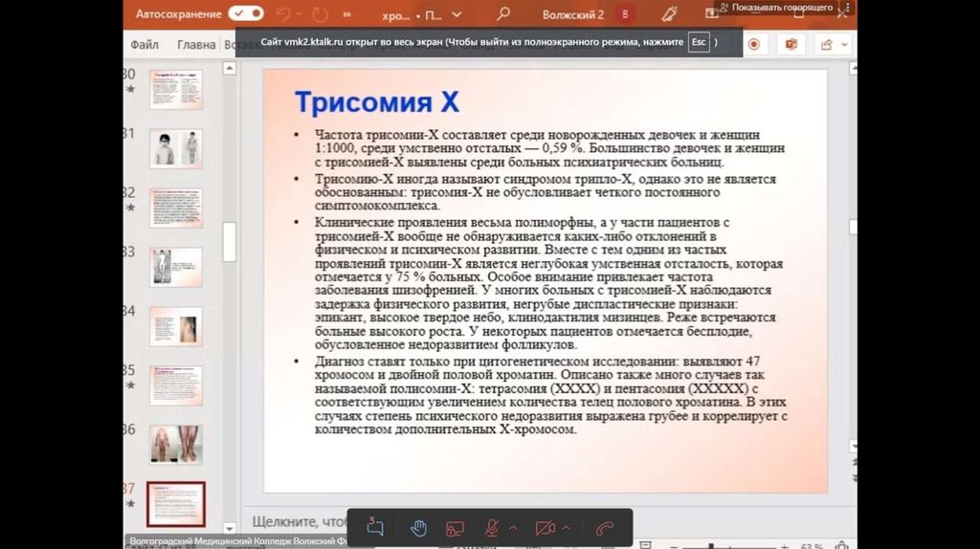The width and height of the screenshot is (980, 549).
Task: Open the file name dropdown chevron in the title bar
Action: [457, 14]
